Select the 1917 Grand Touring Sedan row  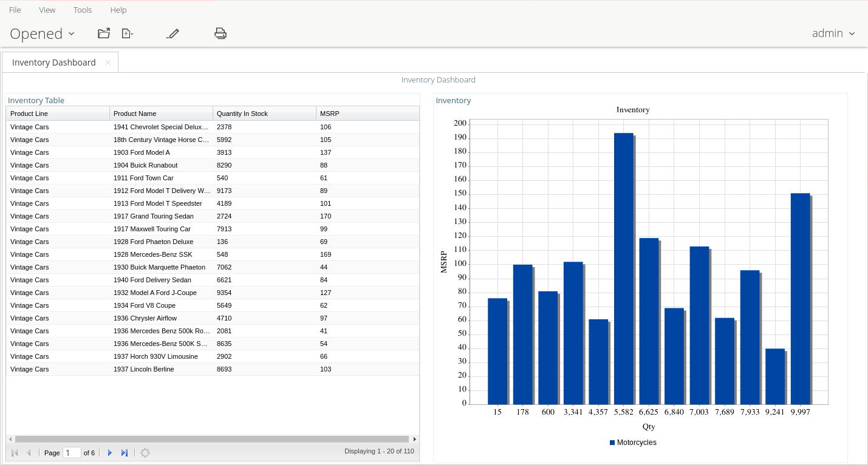click(x=154, y=216)
